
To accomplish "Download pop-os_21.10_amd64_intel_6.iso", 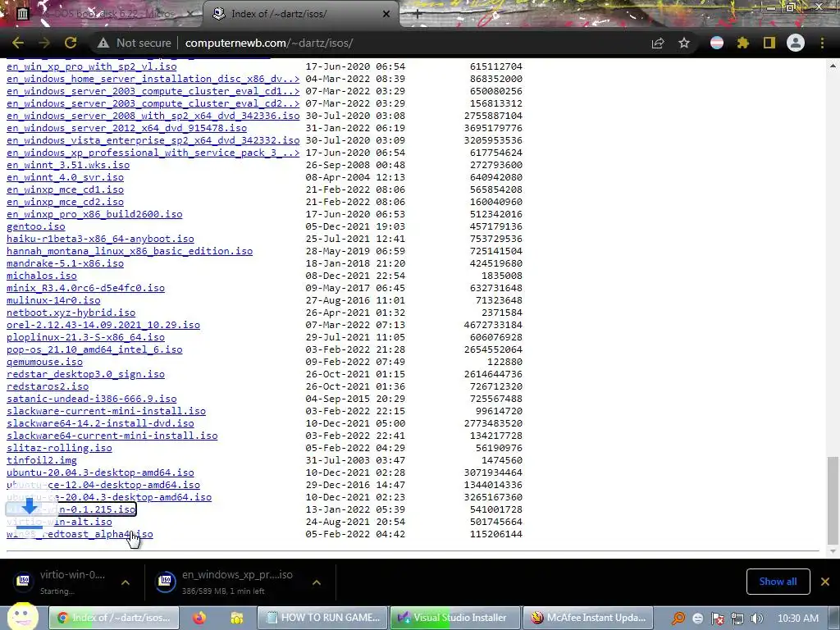I will pos(94,349).
